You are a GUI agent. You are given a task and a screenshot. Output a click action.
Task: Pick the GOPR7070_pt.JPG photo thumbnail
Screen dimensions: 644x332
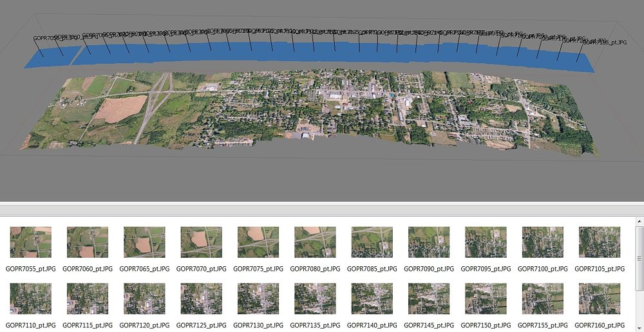click(201, 242)
